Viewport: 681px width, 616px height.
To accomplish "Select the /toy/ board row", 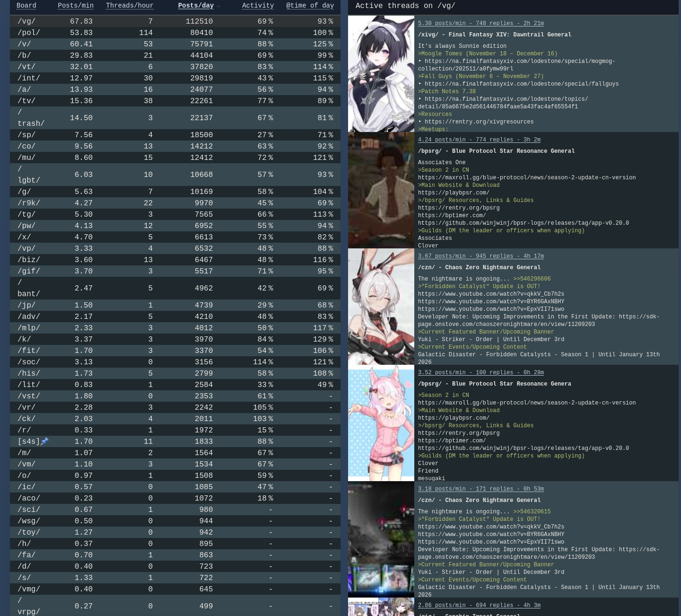I will 175,532.
